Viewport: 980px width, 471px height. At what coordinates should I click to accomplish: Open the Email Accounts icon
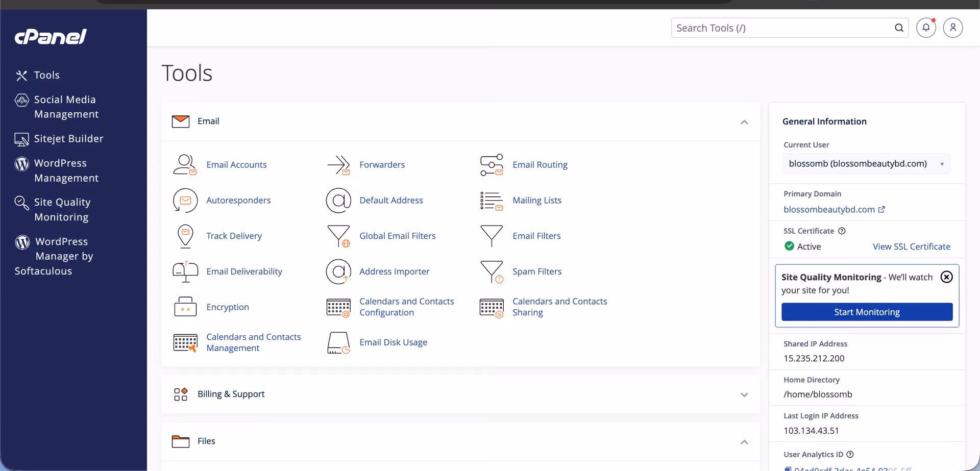(x=185, y=165)
